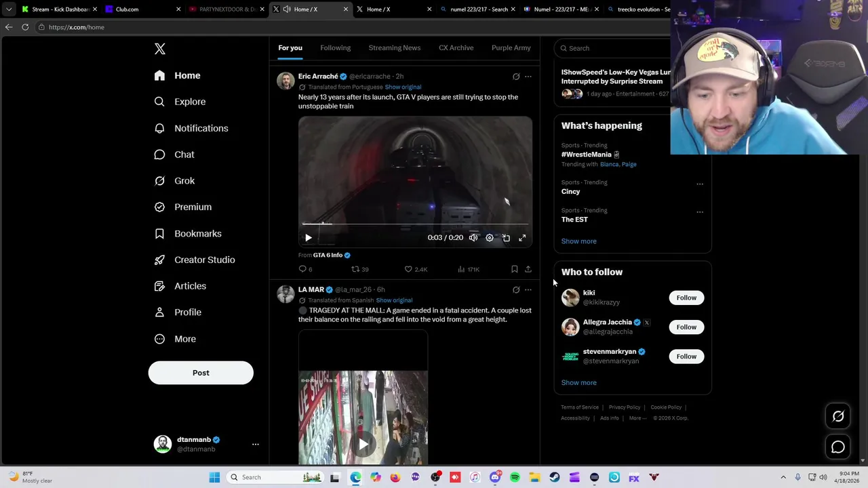Play the LA MAR mall video
The width and height of the screenshot is (868, 488).
pyautogui.click(x=363, y=445)
